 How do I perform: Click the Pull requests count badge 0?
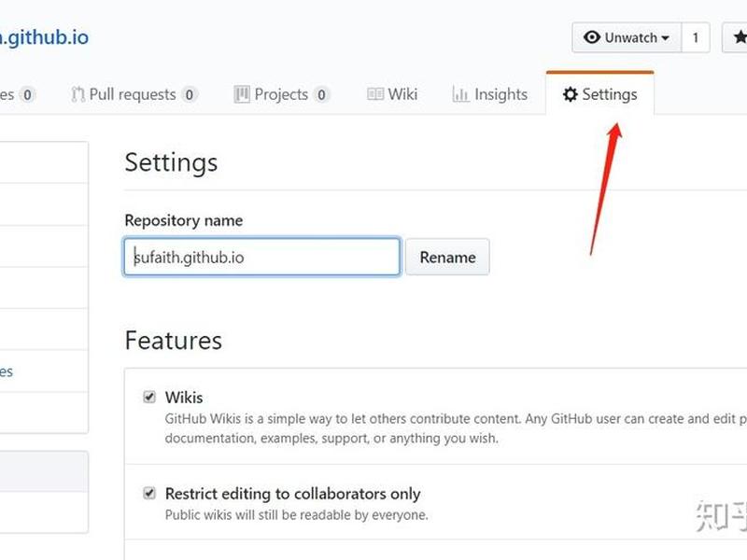coord(190,95)
